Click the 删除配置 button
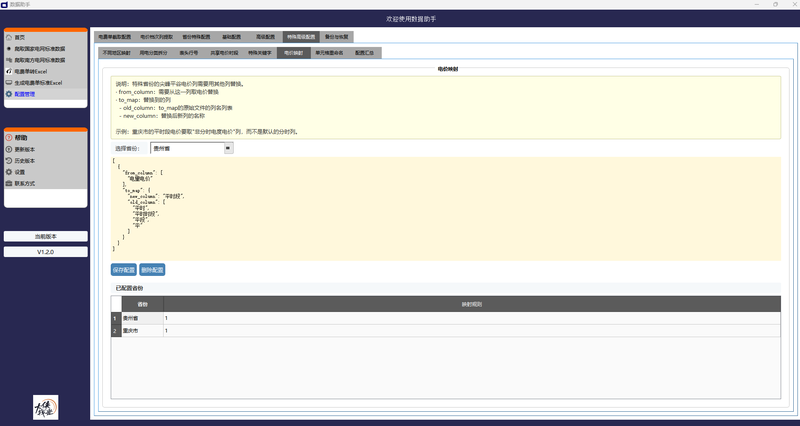The image size is (800, 426). 152,269
